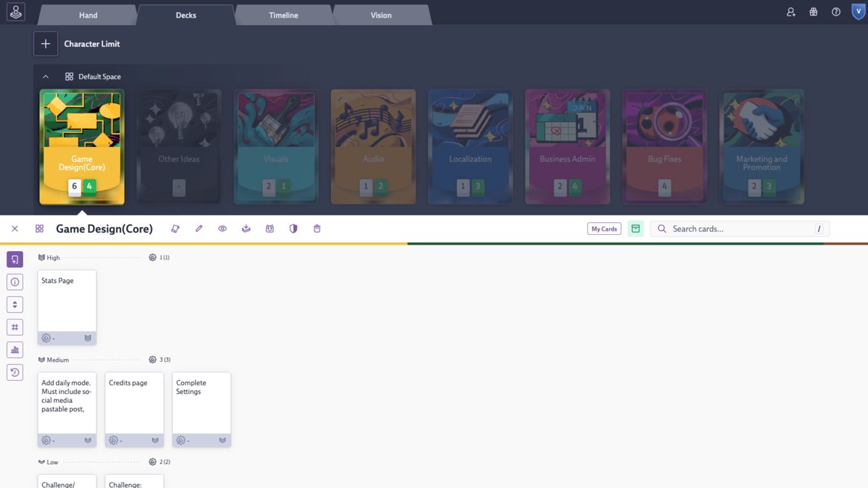
Task: Collapse the Default Space section
Action: point(46,76)
